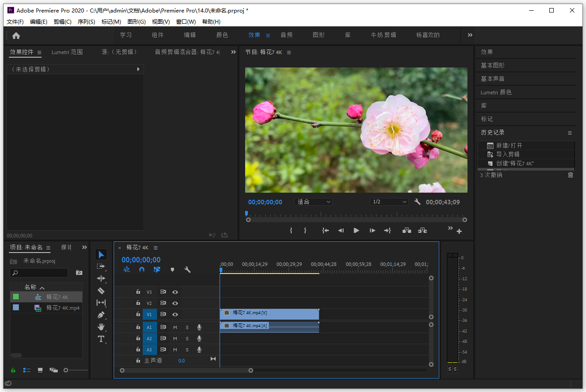Open program monitor wrench settings
Screen dimensions: 586x392
[417, 202]
